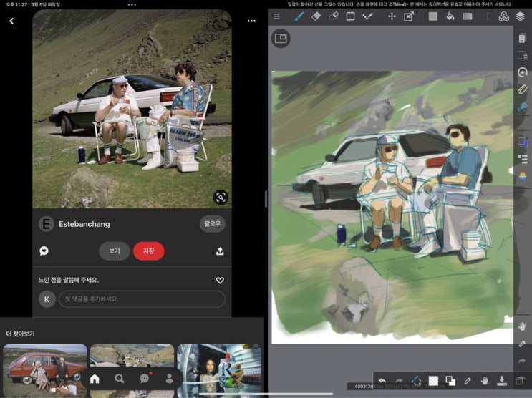Open the color window in right sidebar
This screenshot has width=532, height=398.
(x=523, y=142)
